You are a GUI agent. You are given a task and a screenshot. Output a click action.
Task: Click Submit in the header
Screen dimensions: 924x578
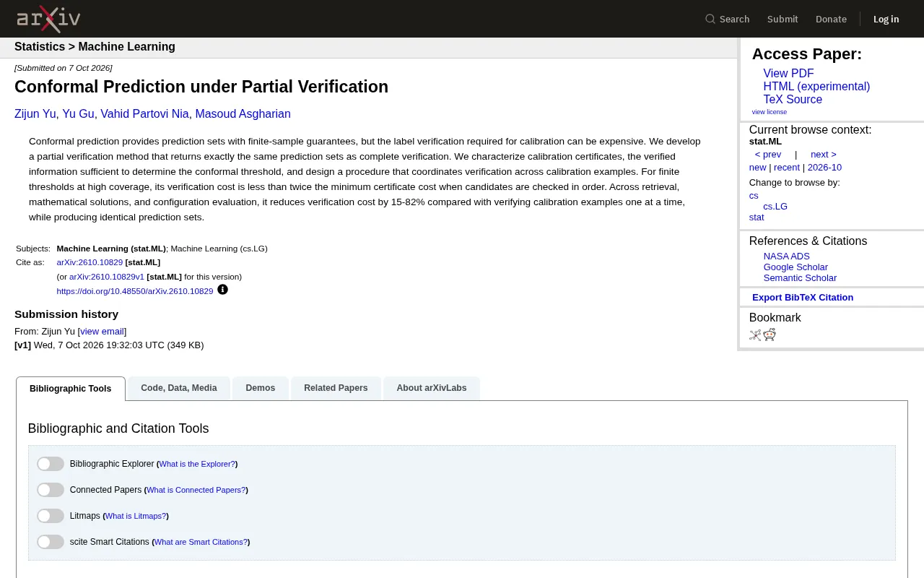pos(783,19)
